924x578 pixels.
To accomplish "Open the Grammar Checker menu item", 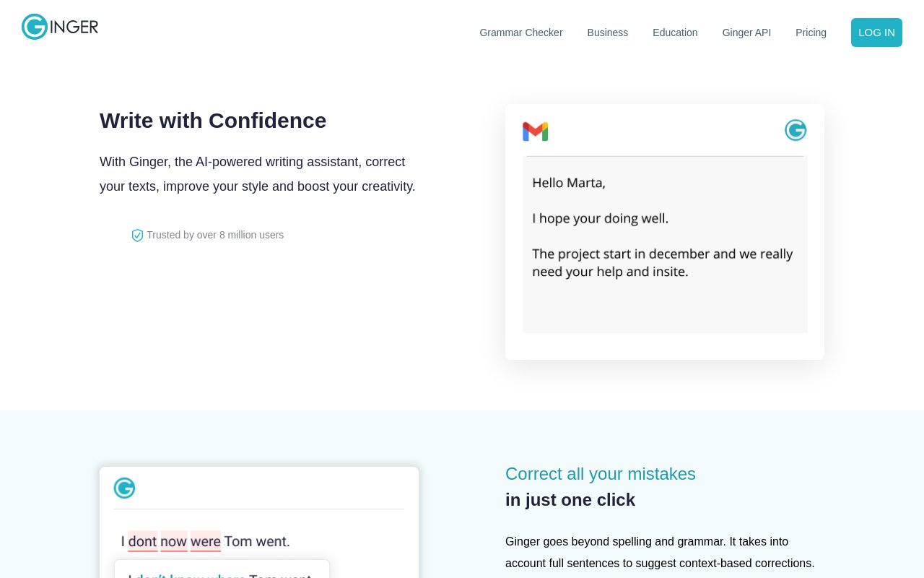I will 521,33.
